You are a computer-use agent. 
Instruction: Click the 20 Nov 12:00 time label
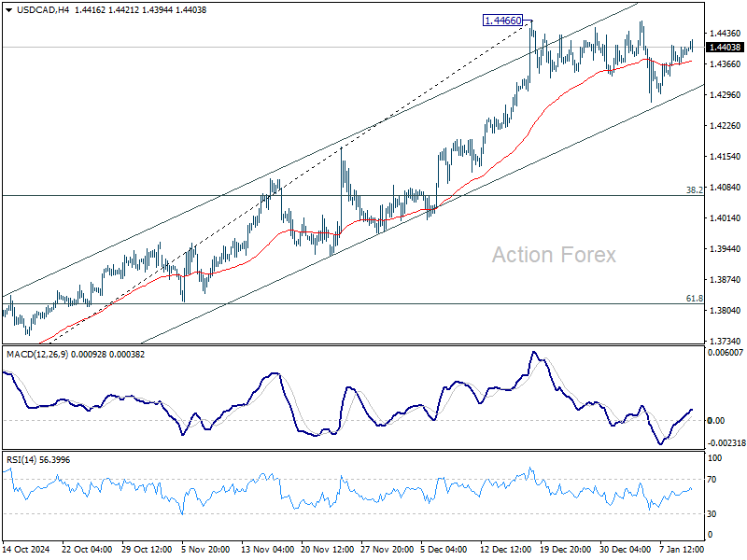[x=328, y=550]
